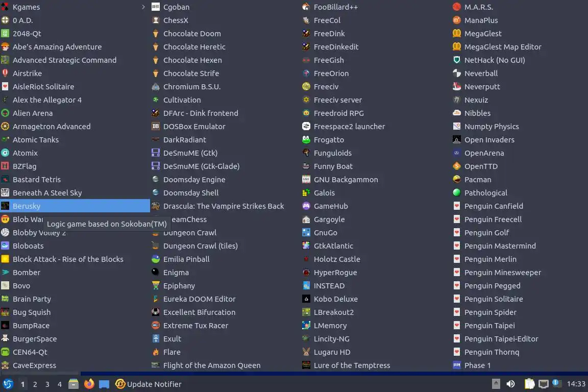The height and width of the screenshot is (392, 588).
Task: Click the 2048-Qt icon
Action: tap(5, 33)
